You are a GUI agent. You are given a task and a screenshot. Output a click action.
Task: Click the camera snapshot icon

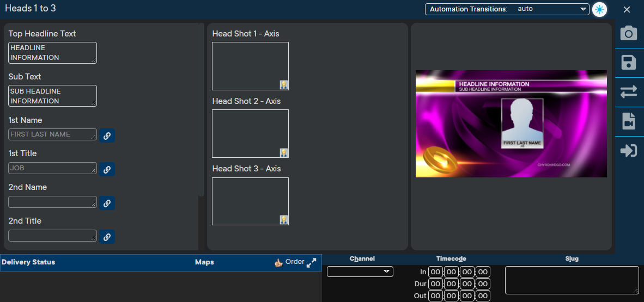pyautogui.click(x=629, y=34)
